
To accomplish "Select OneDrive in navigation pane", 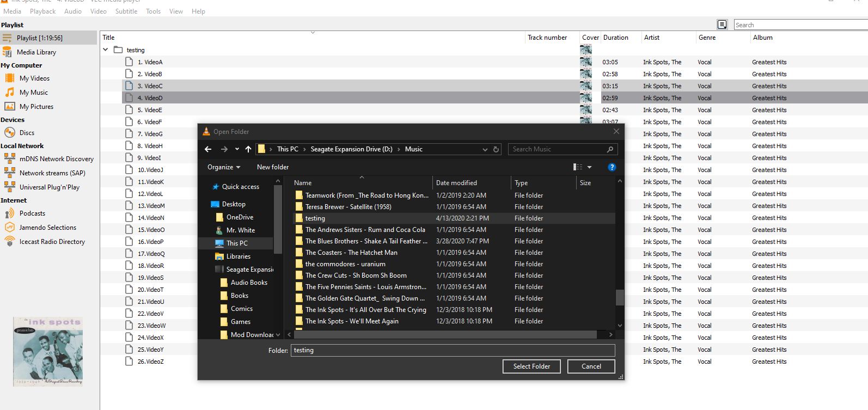I will point(240,217).
